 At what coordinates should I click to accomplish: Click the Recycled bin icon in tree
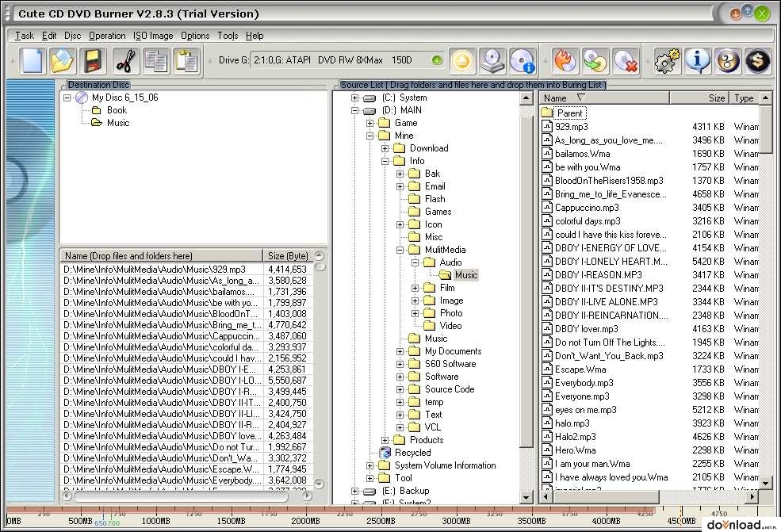click(x=385, y=452)
